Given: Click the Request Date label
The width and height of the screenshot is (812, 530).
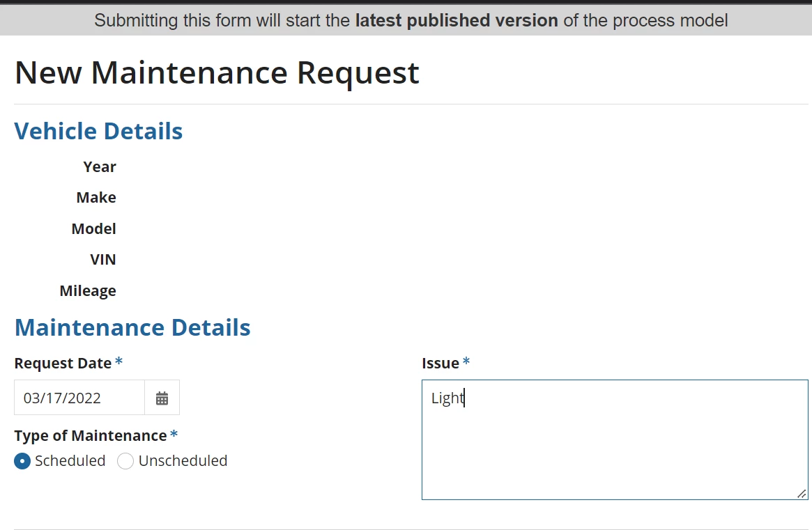Looking at the screenshot, I should (x=63, y=364).
